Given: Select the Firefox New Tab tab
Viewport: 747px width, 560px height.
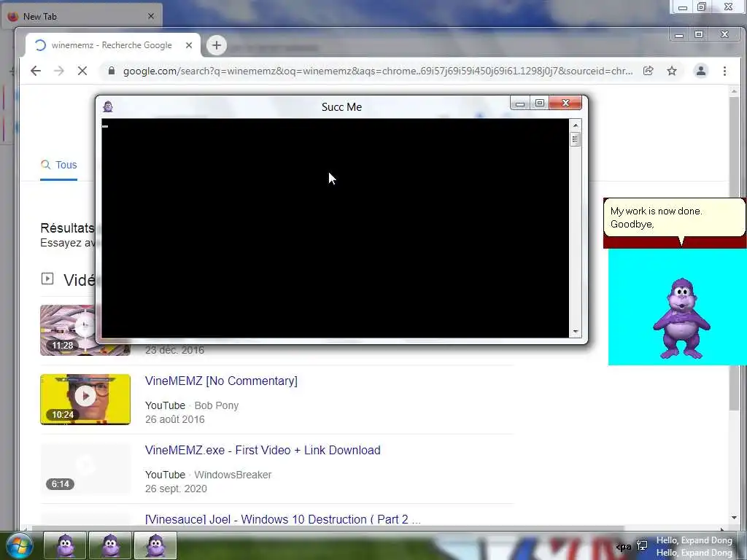Looking at the screenshot, I should click(82, 16).
